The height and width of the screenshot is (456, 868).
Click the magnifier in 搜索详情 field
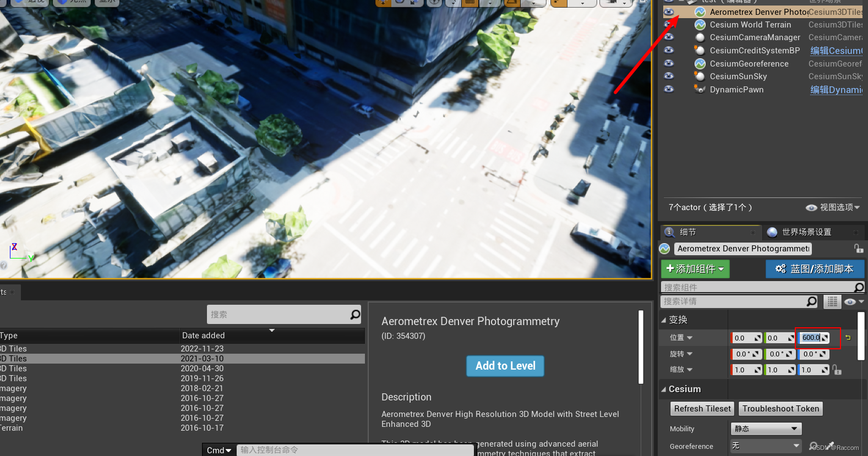point(812,301)
